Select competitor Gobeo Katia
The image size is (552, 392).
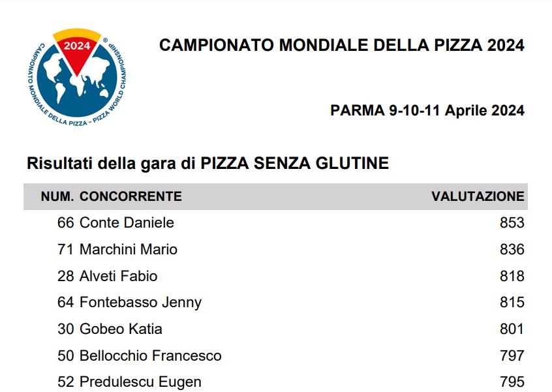121,329
